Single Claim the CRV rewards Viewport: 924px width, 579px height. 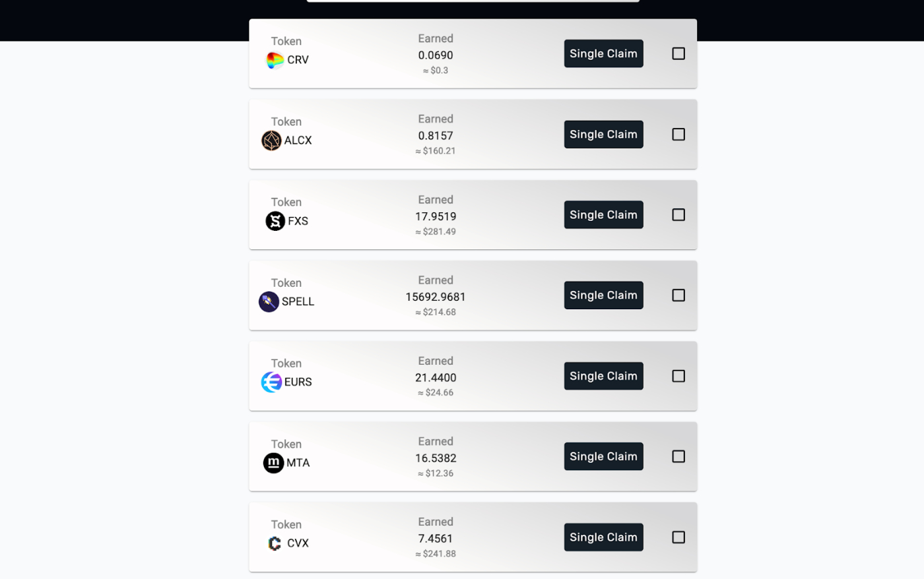pyautogui.click(x=603, y=53)
